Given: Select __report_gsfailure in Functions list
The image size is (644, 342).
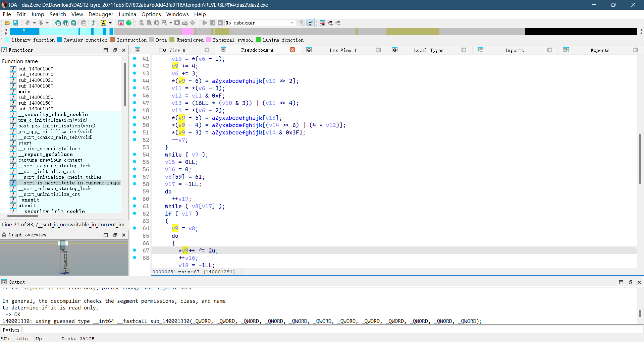Looking at the screenshot, I should click(x=45, y=154).
